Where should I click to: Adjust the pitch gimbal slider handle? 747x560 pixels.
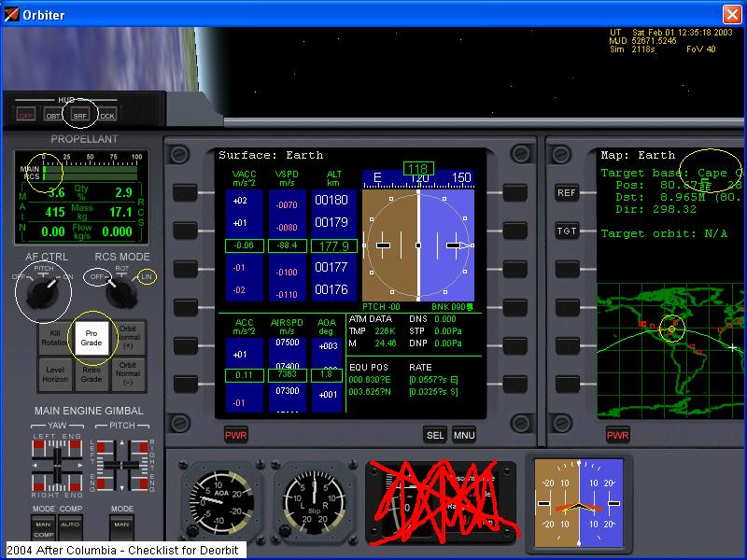pyautogui.click(x=122, y=465)
